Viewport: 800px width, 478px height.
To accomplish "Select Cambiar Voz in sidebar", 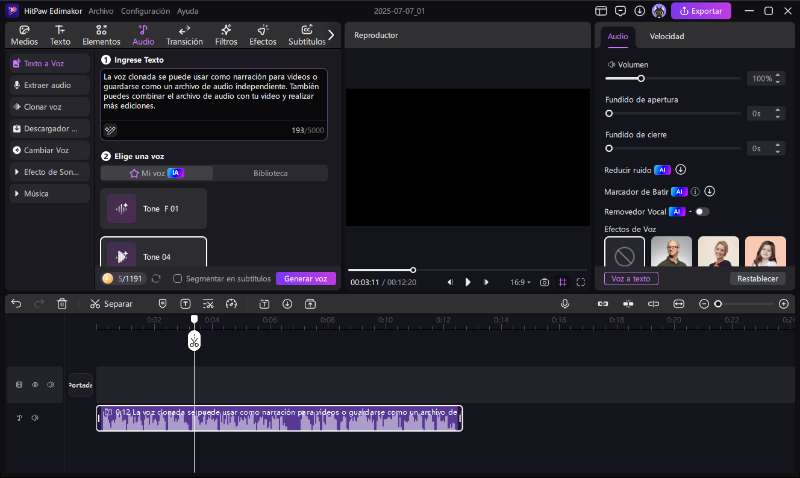I will (49, 150).
